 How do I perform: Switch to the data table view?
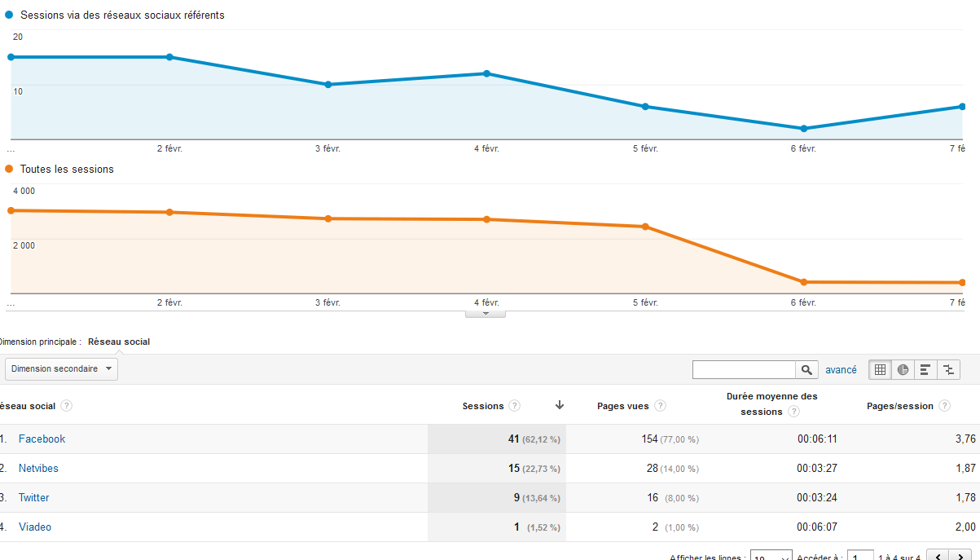pos(880,369)
